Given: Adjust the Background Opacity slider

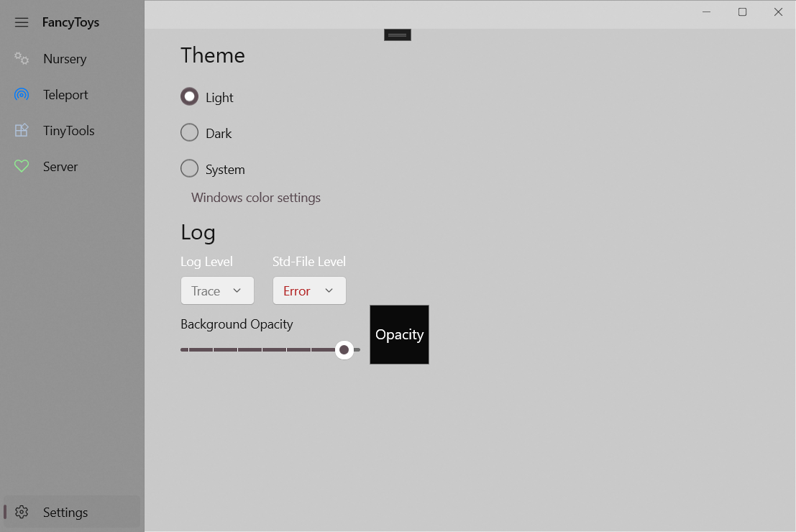Looking at the screenshot, I should pyautogui.click(x=344, y=349).
